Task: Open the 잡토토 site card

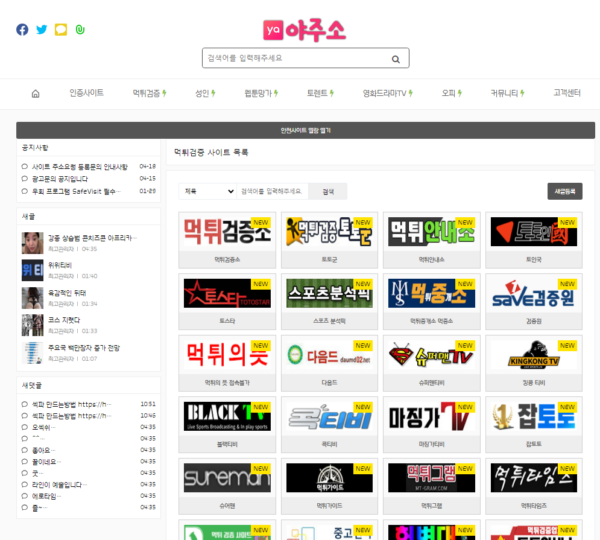Action: pyautogui.click(x=534, y=425)
